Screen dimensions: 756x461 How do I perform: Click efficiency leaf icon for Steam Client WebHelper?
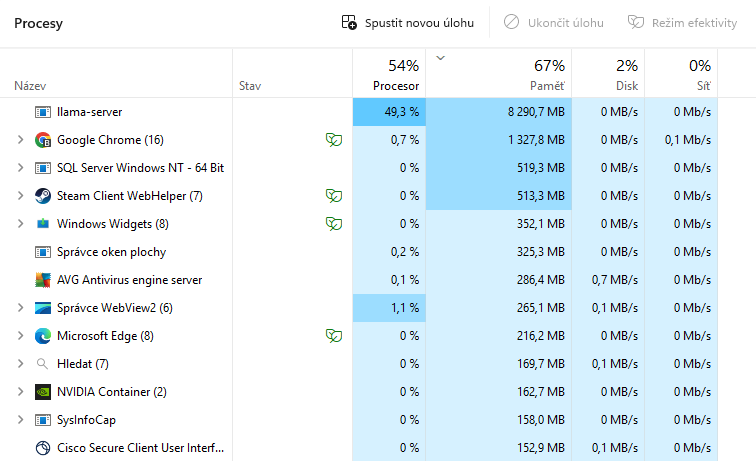(334, 196)
